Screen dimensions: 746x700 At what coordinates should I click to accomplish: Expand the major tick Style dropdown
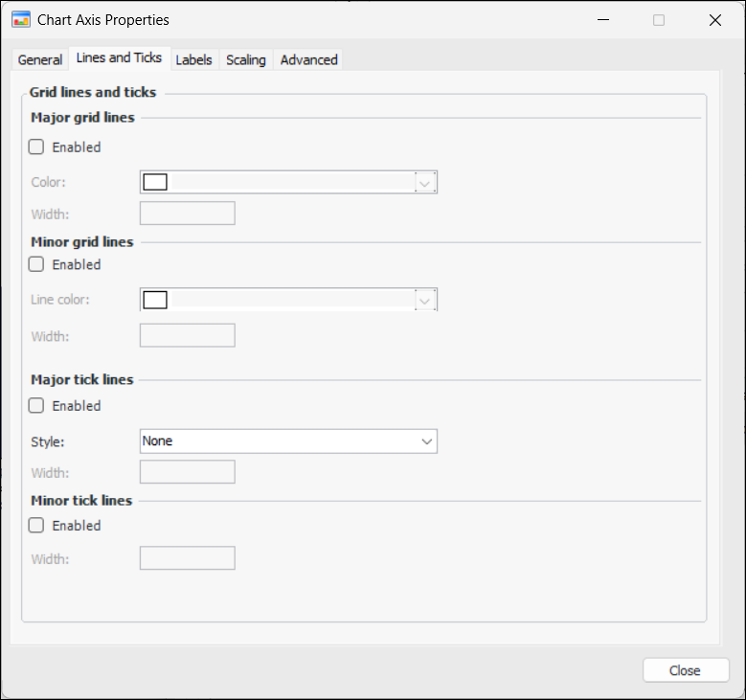[x=426, y=441]
